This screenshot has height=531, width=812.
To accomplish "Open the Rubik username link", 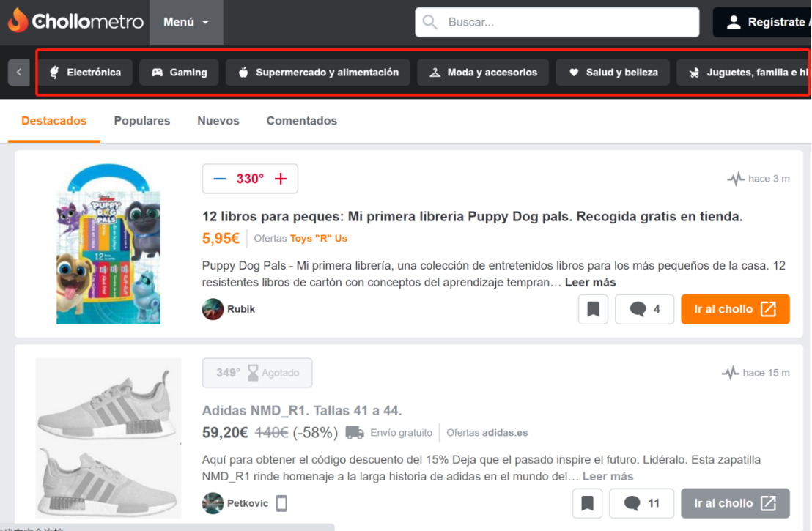I will [241, 310].
